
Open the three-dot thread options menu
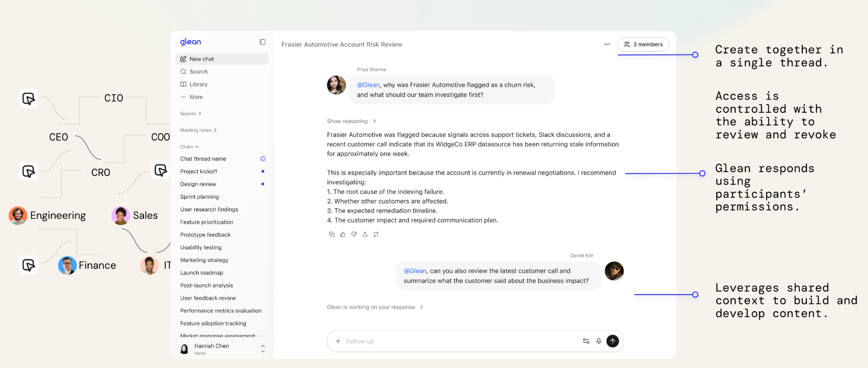click(607, 44)
